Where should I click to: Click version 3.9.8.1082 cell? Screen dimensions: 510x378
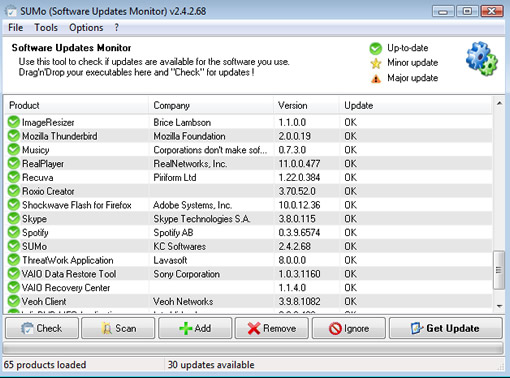pos(299,301)
